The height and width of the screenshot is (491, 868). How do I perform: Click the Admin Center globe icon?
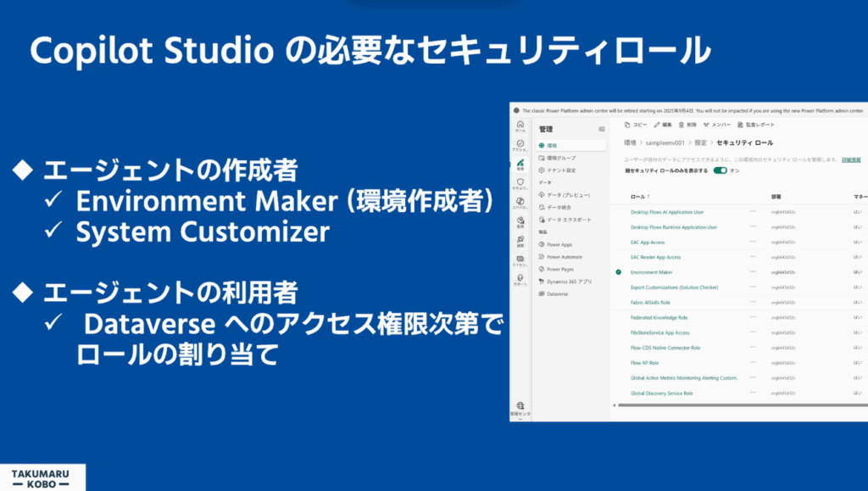coord(520,407)
